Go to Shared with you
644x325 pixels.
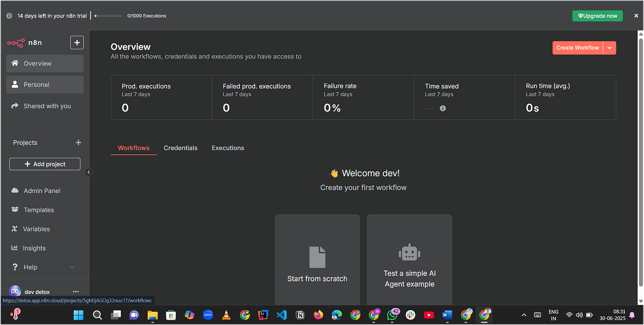(x=45, y=106)
